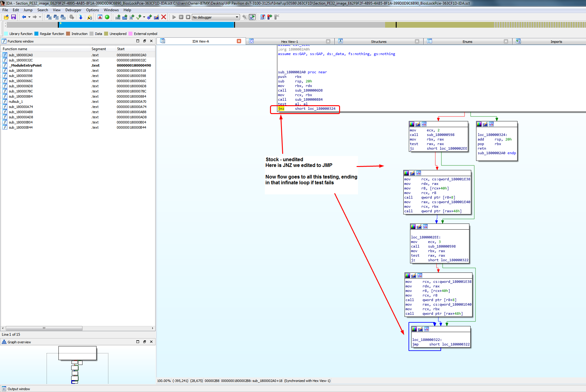Click the Search binary binoculars icon
This screenshot has width=586, height=392.
pos(63,17)
